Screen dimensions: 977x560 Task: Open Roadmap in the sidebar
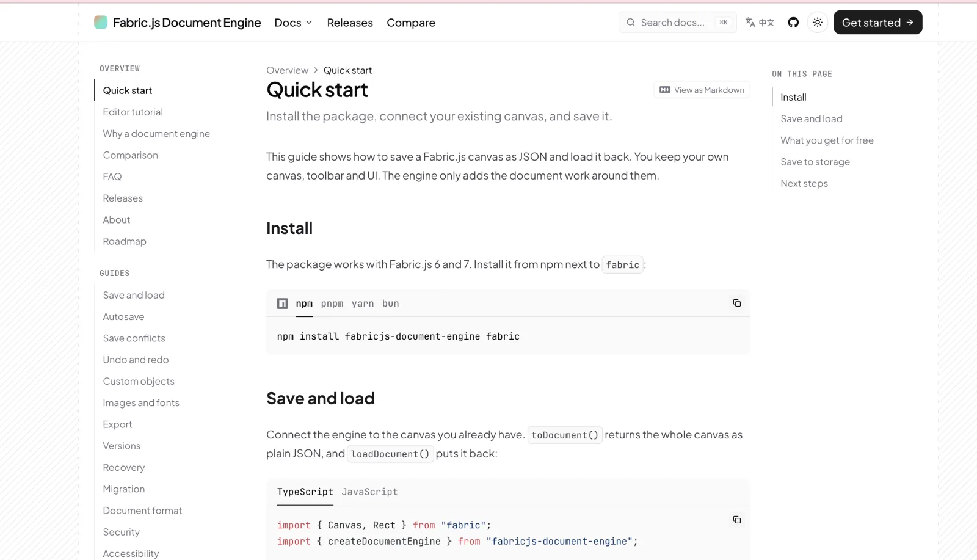(x=125, y=241)
